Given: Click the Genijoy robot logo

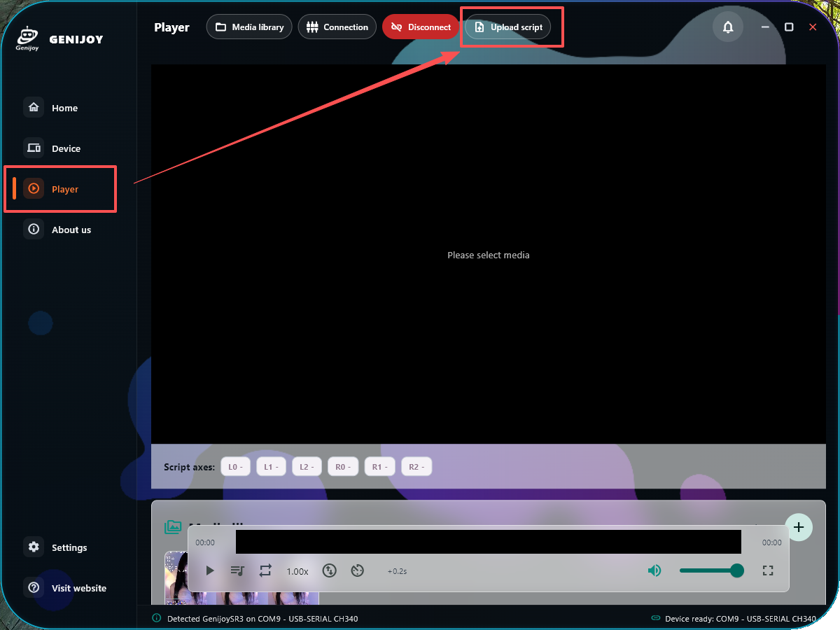Looking at the screenshot, I should [27, 39].
